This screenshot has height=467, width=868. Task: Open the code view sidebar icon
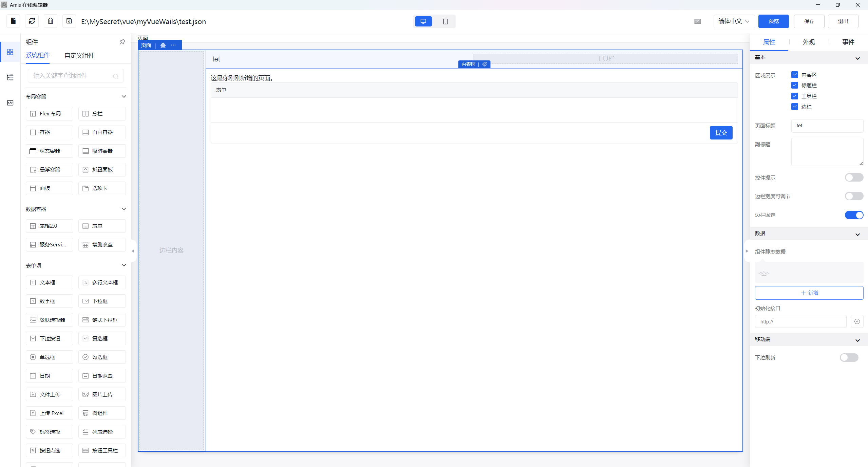[10, 103]
